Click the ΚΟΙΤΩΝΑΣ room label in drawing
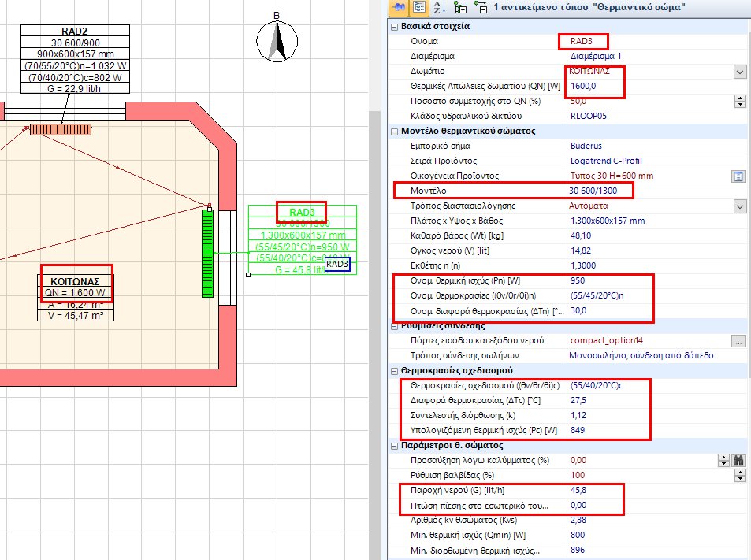 75,282
